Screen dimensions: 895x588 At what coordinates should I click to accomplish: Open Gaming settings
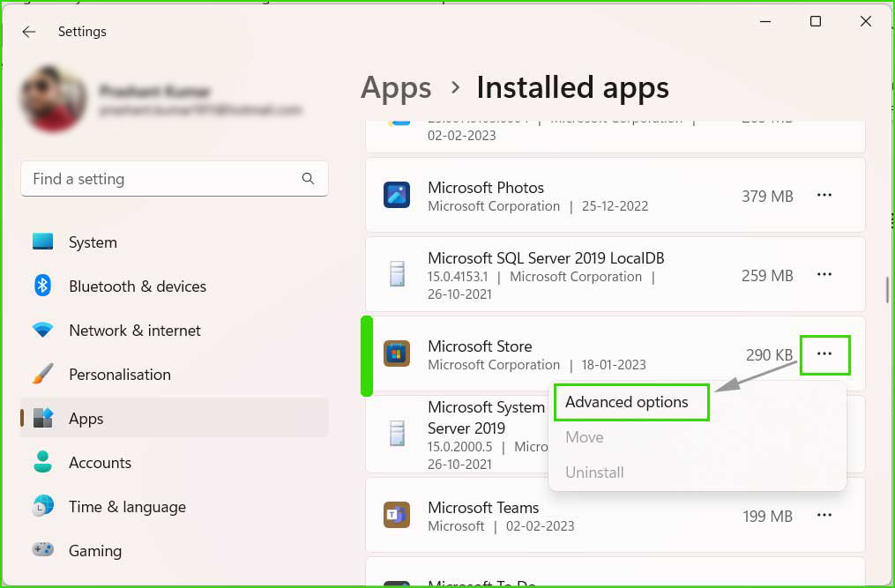174,550
